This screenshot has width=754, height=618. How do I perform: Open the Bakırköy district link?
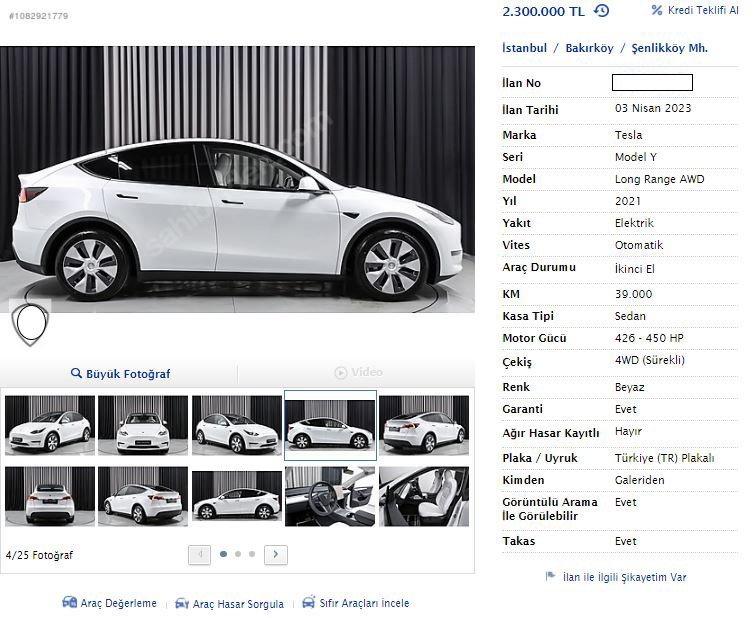[589, 48]
